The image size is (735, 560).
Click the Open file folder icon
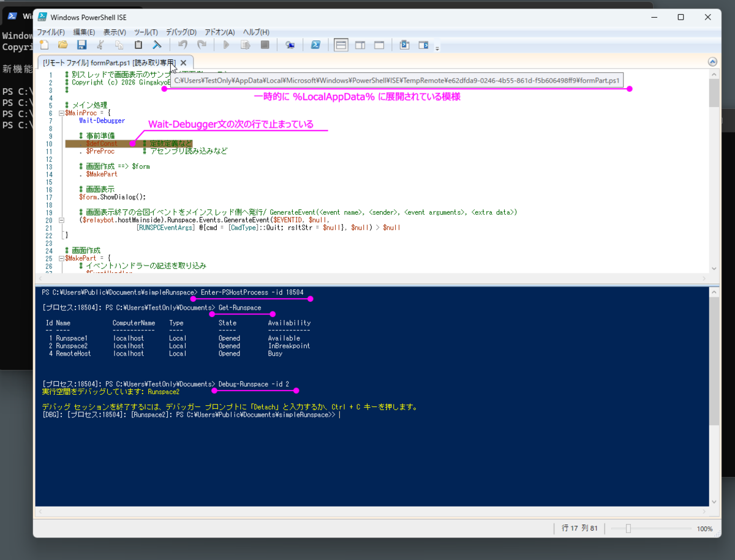tap(62, 45)
